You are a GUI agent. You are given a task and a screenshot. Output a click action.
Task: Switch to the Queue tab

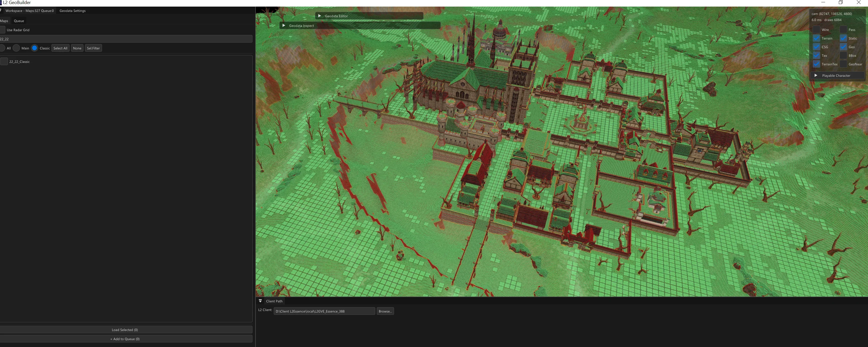point(19,21)
